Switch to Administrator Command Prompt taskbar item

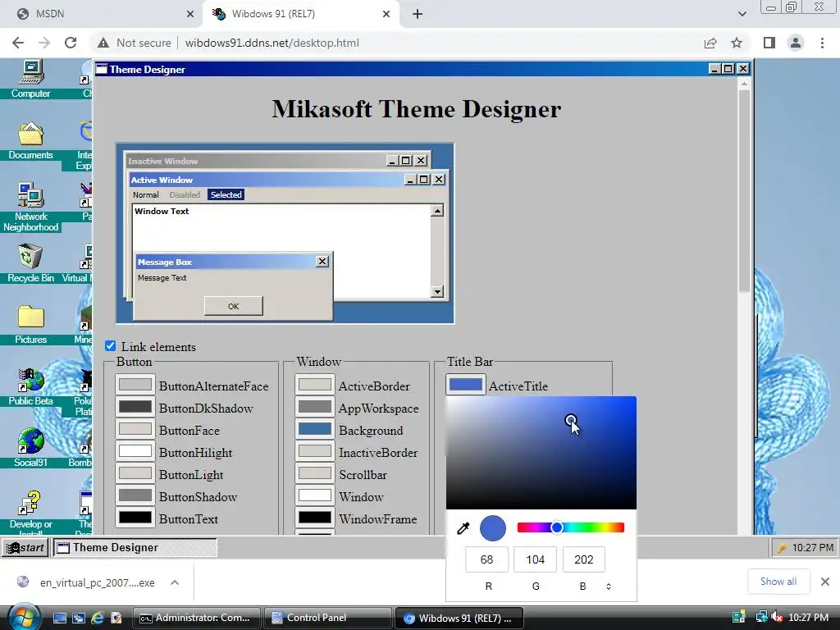coord(196,618)
